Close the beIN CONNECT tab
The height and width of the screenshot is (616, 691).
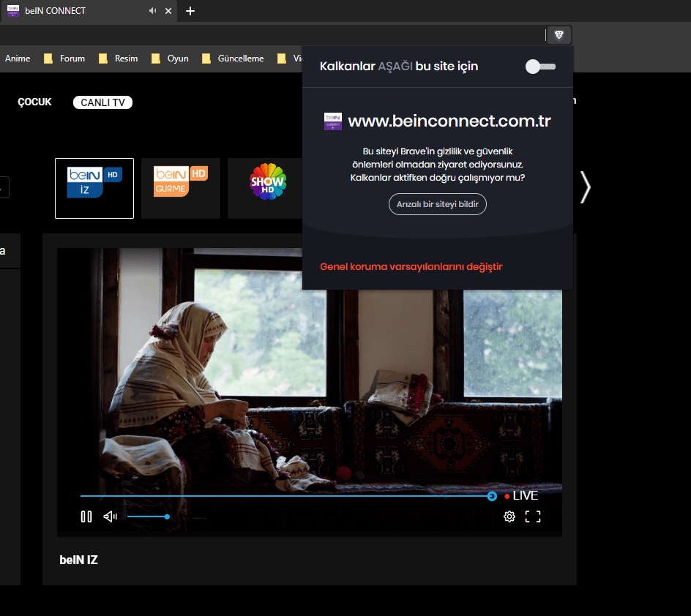pyautogui.click(x=168, y=11)
